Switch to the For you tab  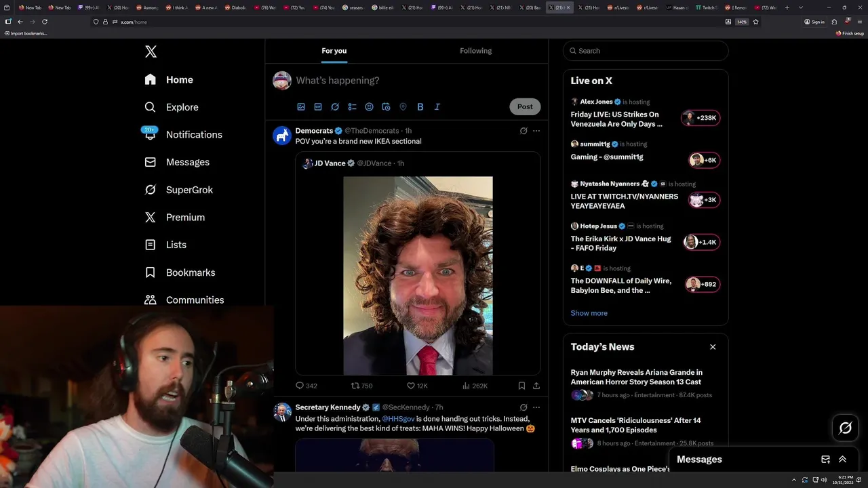pos(334,51)
